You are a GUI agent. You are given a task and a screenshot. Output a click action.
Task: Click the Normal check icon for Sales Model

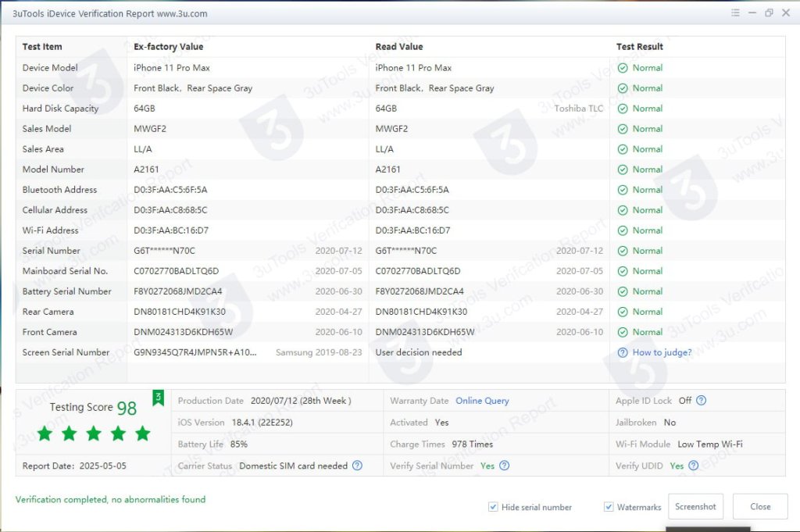point(623,129)
